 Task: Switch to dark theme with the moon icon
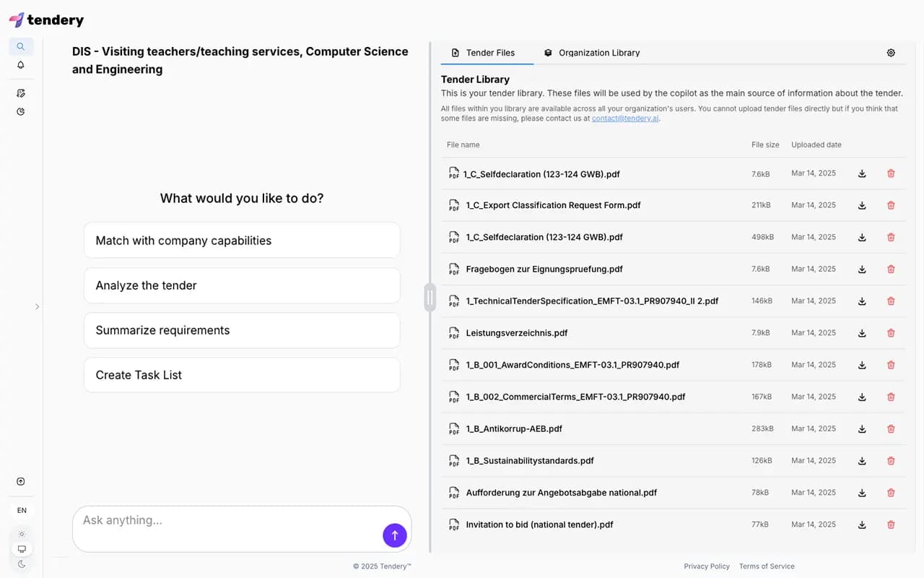point(21,564)
